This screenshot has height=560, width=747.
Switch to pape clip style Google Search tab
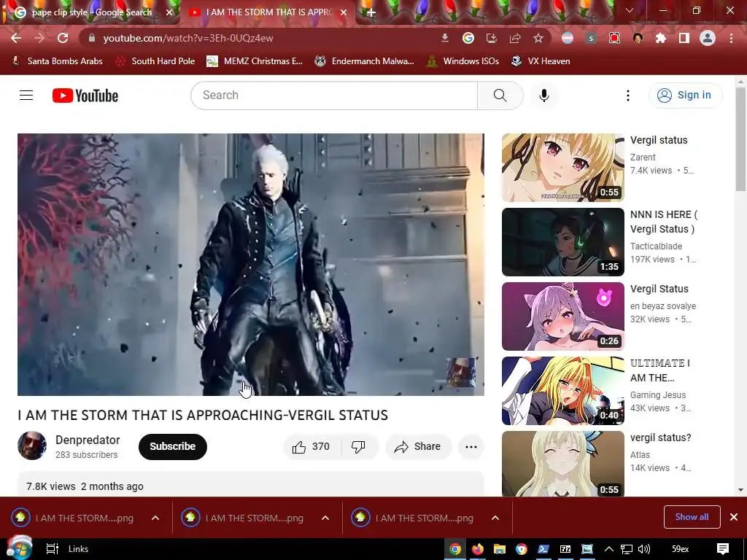pyautogui.click(x=91, y=12)
